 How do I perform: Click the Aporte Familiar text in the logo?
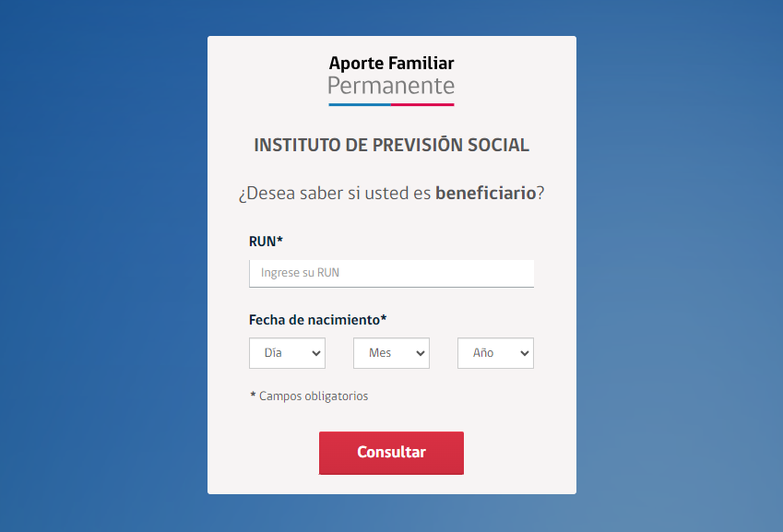(x=391, y=64)
